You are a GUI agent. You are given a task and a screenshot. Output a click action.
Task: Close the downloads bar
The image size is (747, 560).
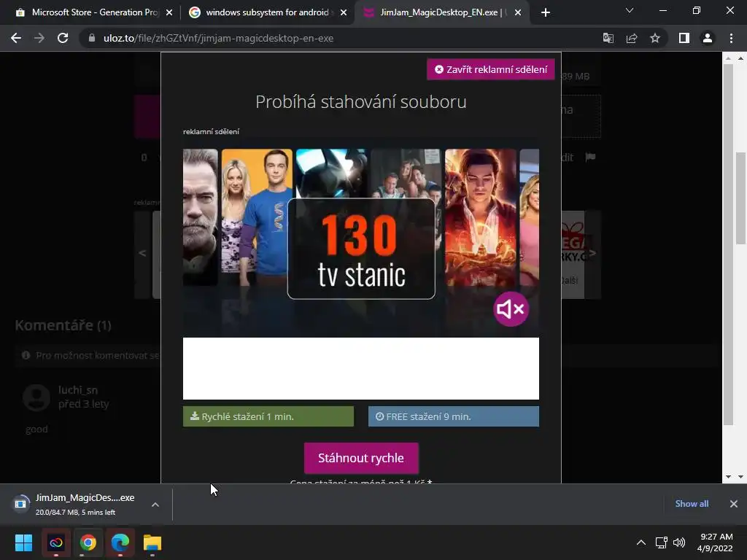click(x=734, y=504)
